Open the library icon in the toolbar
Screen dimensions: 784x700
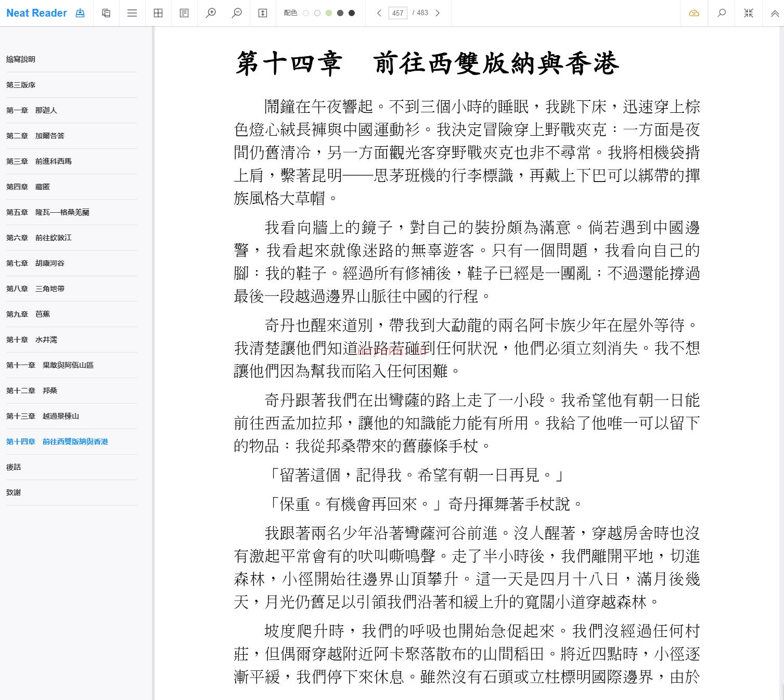pyautogui.click(x=106, y=13)
